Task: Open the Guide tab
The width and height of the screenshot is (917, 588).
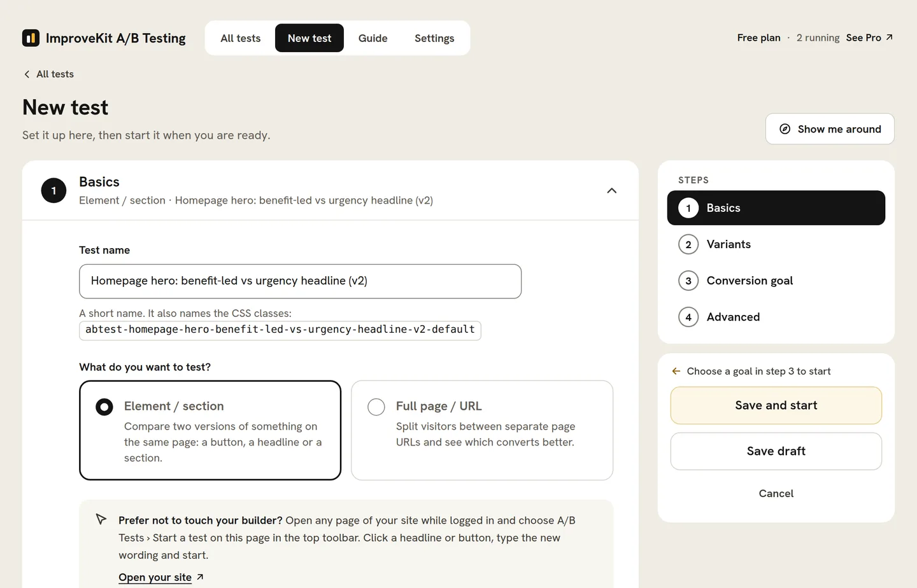Action: click(x=373, y=38)
